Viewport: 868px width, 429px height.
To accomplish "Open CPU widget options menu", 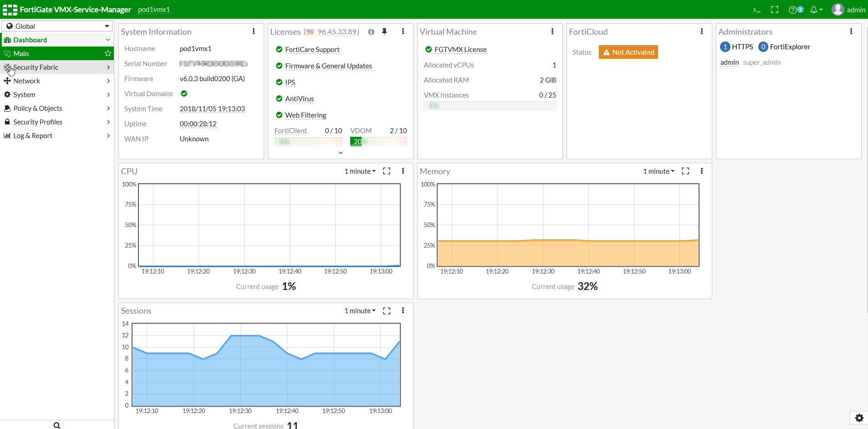I will tap(403, 171).
